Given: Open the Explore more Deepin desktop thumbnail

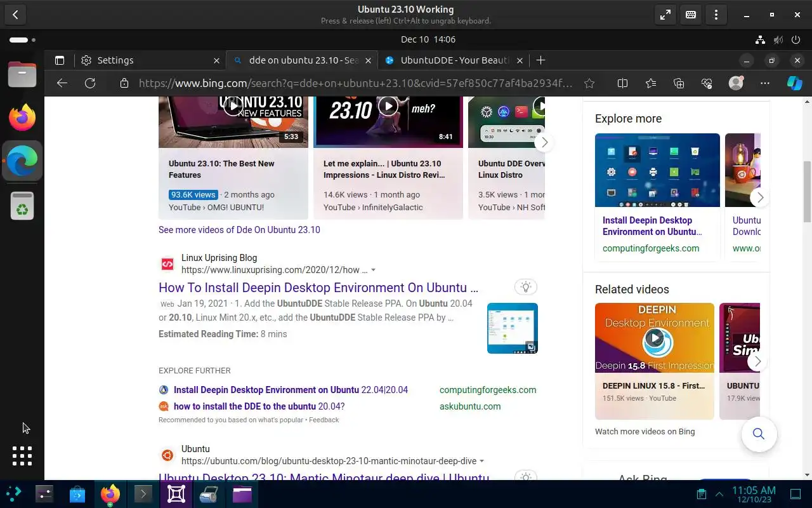Looking at the screenshot, I should click(x=657, y=170).
